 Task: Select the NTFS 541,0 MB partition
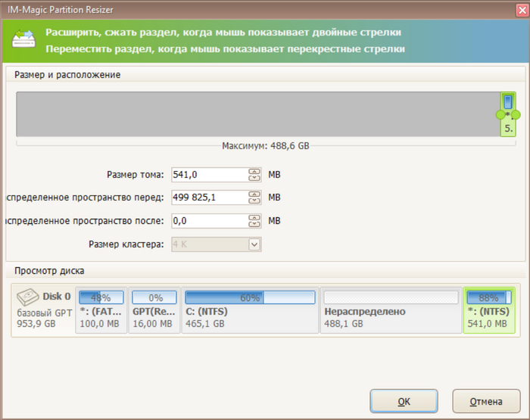tap(489, 310)
